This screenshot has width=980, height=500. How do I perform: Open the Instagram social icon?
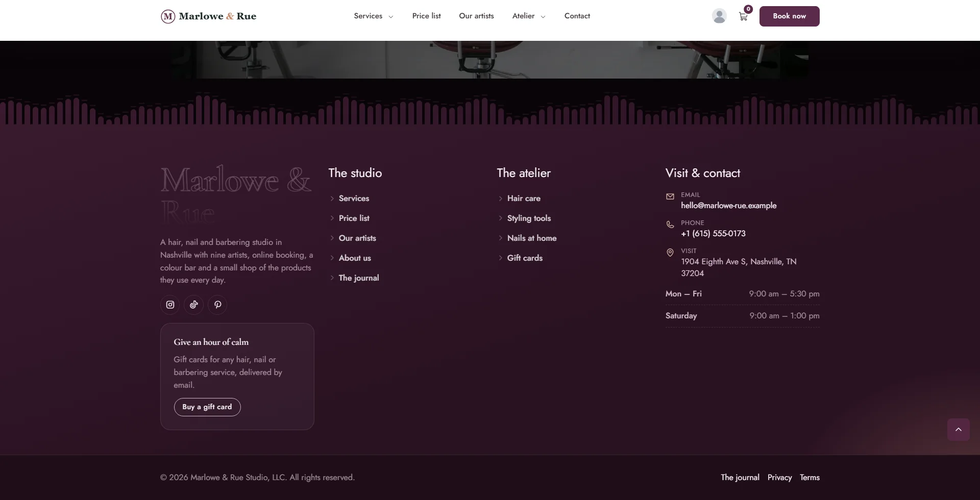tap(170, 305)
